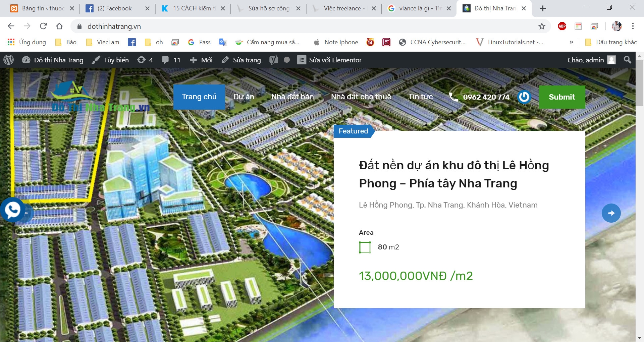Viewport: 644px width, 342px height.
Task: Open the Yoast SEO icon
Action: pyautogui.click(x=274, y=60)
